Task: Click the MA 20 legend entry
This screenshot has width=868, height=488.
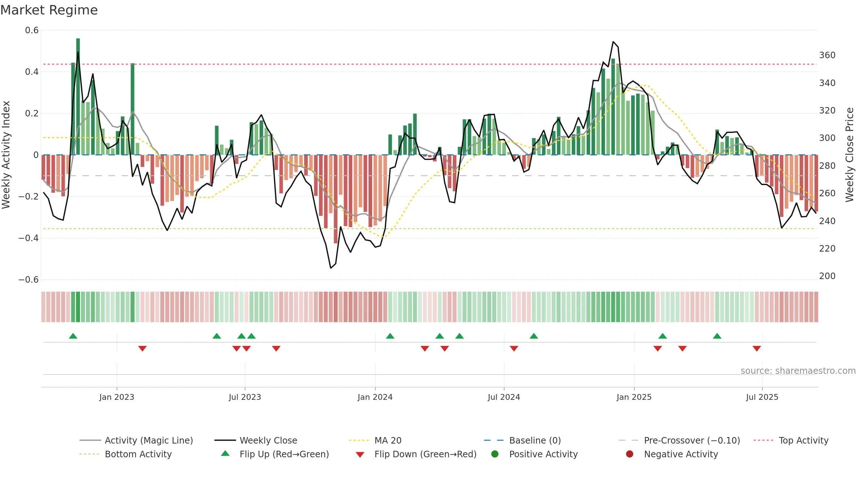Action: pyautogui.click(x=375, y=440)
